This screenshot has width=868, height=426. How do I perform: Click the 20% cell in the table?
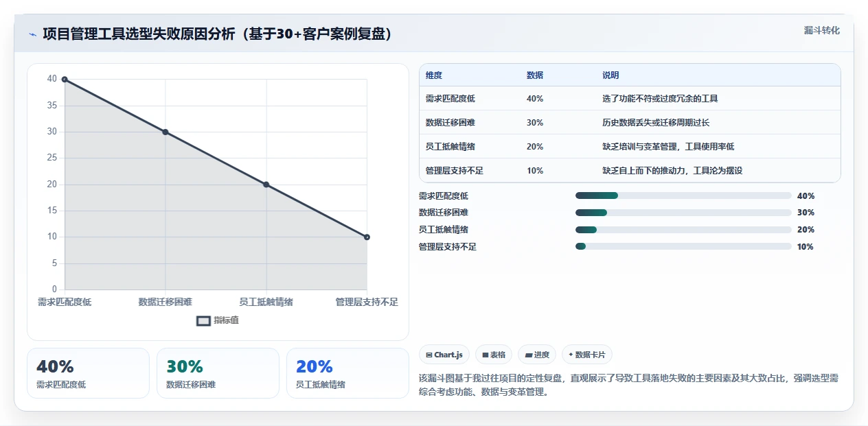point(535,147)
